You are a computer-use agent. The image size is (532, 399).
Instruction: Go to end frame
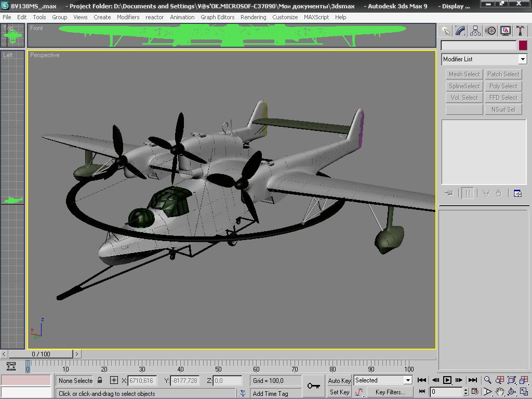tap(473, 380)
